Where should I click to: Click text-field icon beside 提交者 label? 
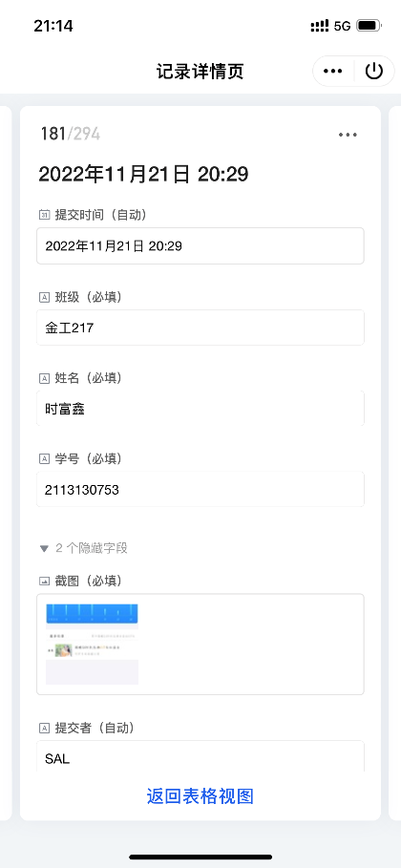tap(44, 729)
